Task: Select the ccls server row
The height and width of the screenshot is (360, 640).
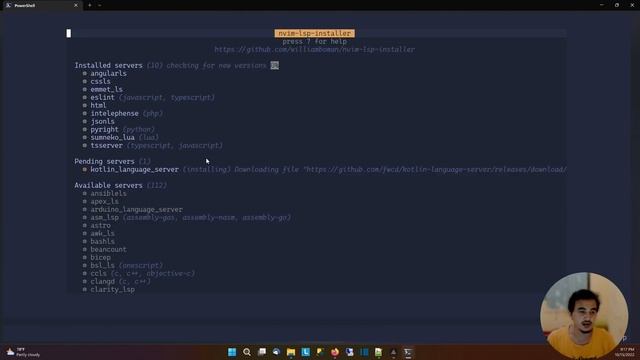Action: click(139, 273)
